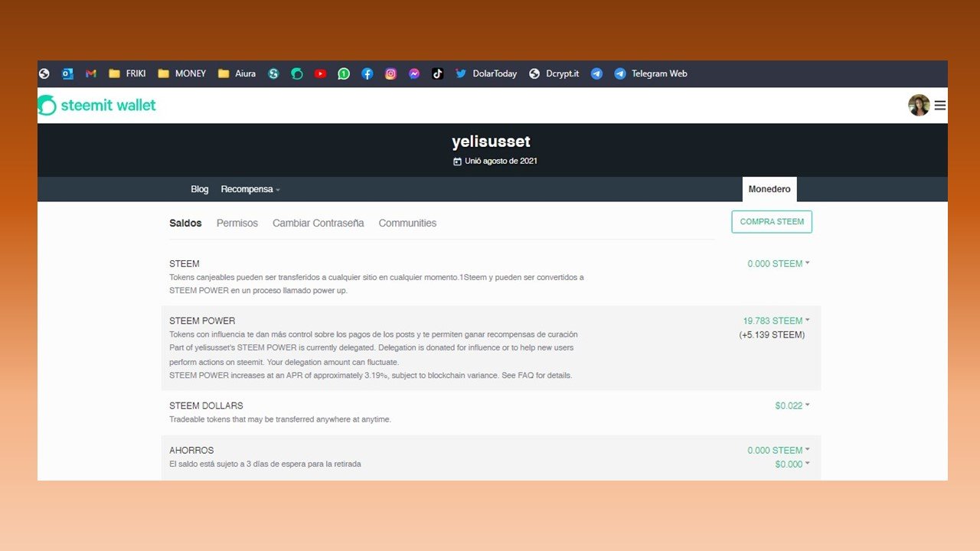Switch to the Permisos tab
This screenshot has height=551, width=980.
pos(237,223)
